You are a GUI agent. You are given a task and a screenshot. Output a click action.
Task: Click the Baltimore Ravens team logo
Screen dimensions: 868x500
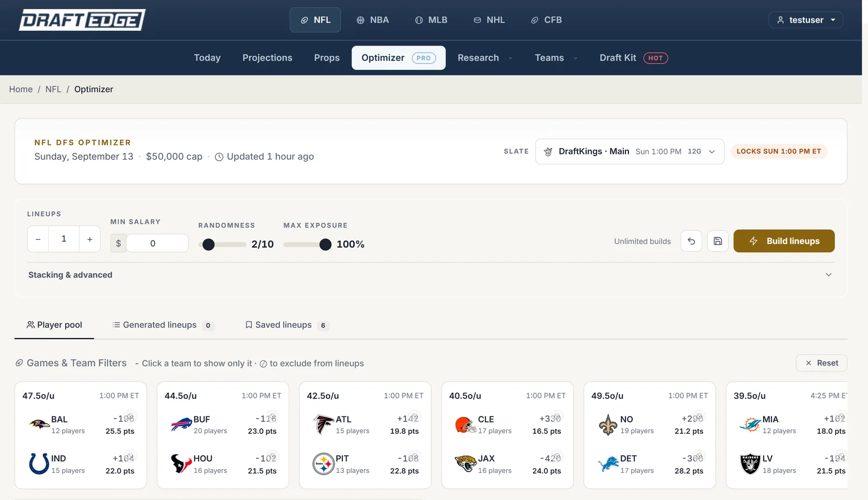[39, 425]
